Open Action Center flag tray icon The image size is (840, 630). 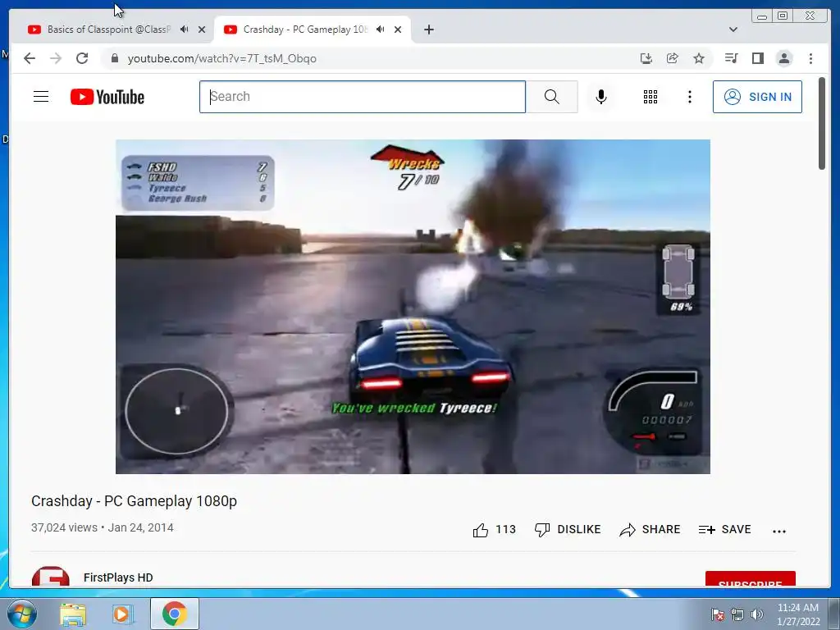click(x=717, y=614)
